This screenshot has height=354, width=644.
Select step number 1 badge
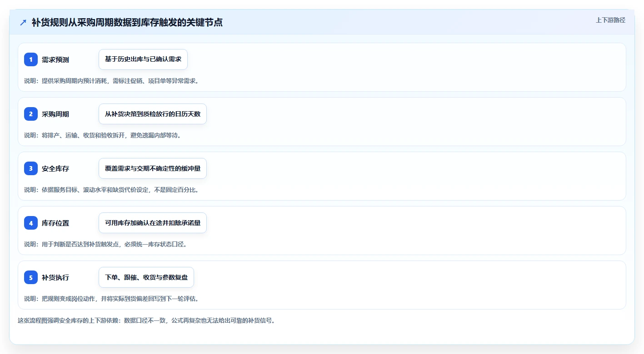[31, 59]
